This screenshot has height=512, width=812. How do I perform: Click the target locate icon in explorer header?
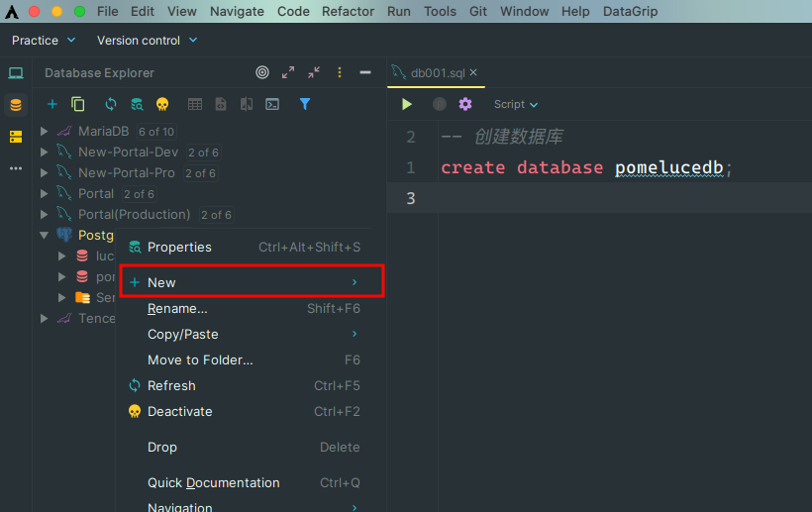262,72
